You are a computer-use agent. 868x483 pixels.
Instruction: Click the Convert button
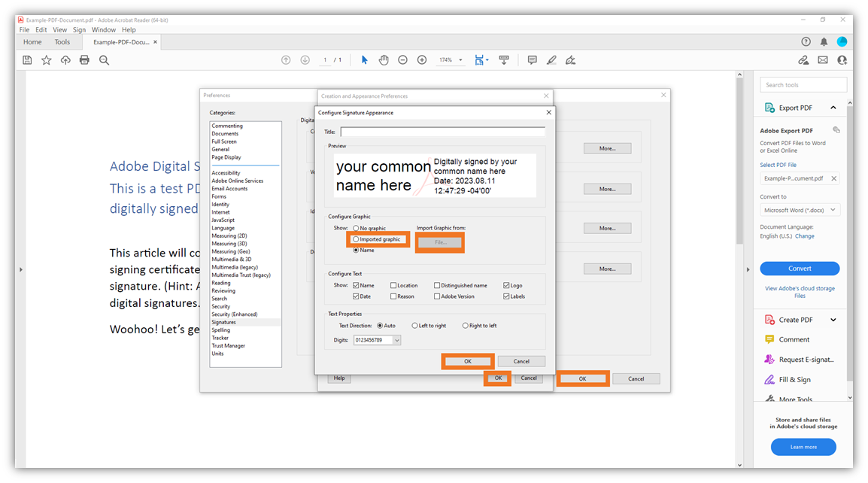click(800, 269)
